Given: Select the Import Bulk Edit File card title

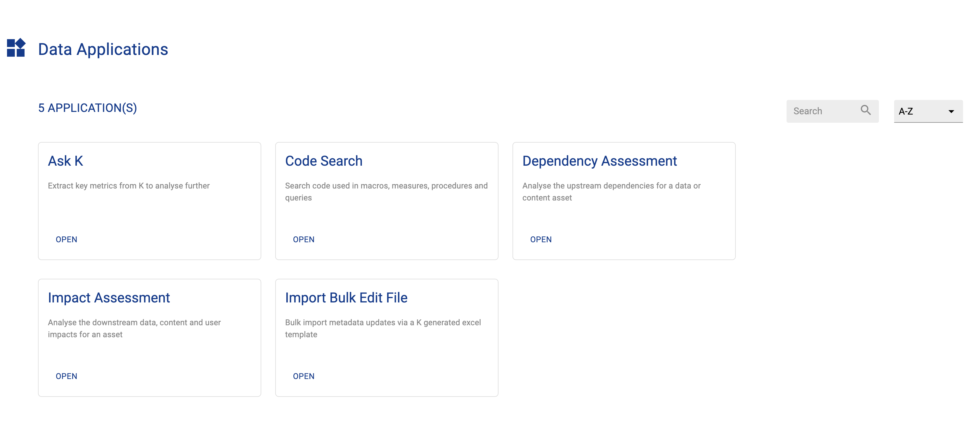Looking at the screenshot, I should pos(346,297).
